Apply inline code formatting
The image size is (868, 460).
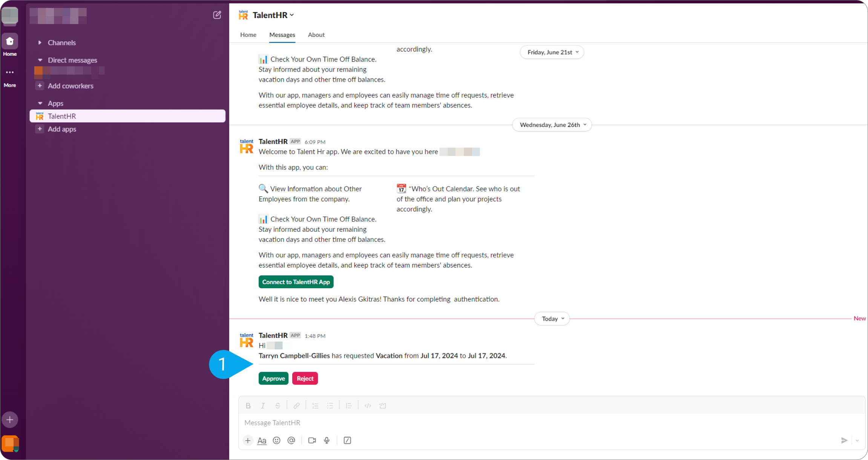[368, 406]
